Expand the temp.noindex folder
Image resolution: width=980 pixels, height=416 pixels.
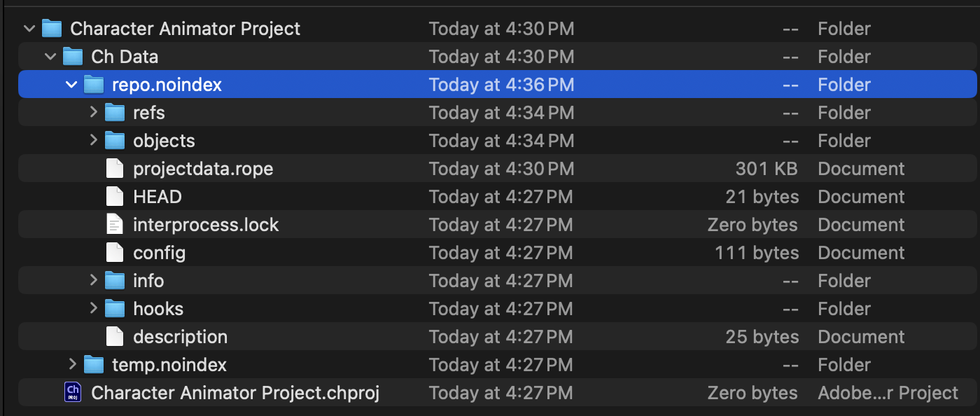[72, 365]
